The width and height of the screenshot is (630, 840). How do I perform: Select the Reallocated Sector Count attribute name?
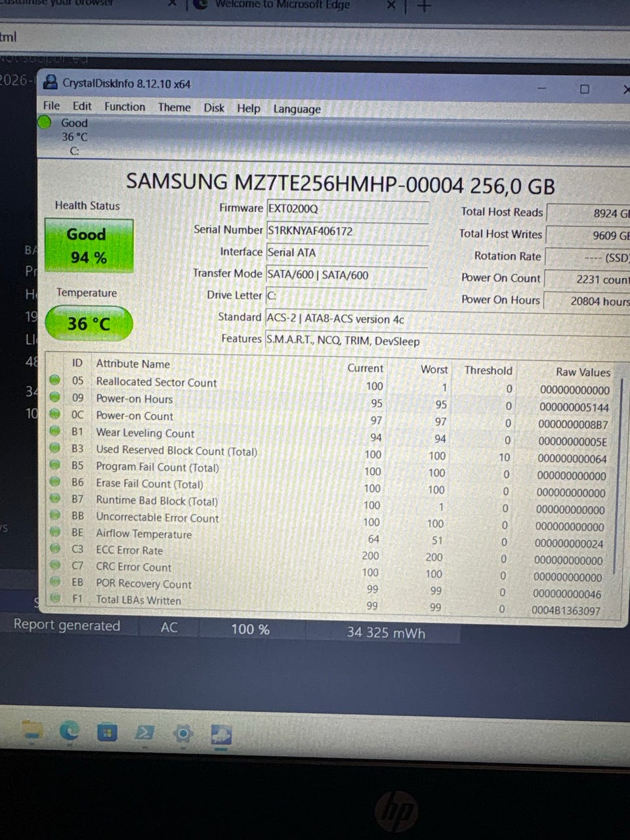(156, 382)
